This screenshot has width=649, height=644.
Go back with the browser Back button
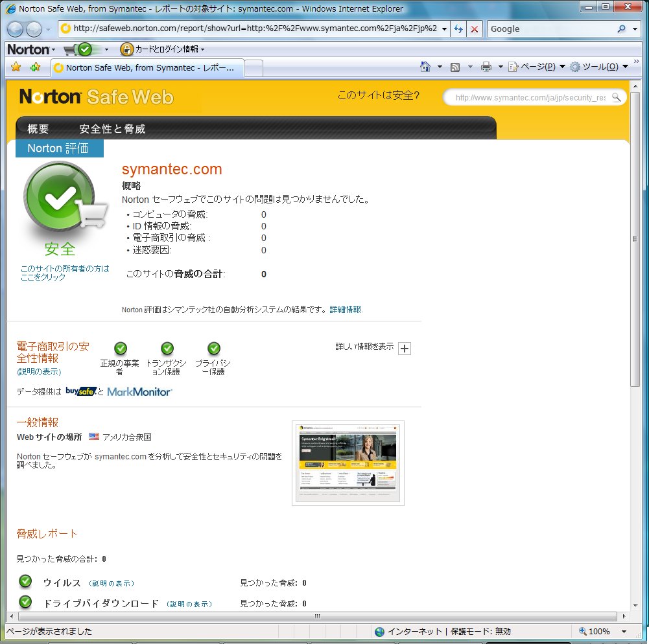coord(16,29)
